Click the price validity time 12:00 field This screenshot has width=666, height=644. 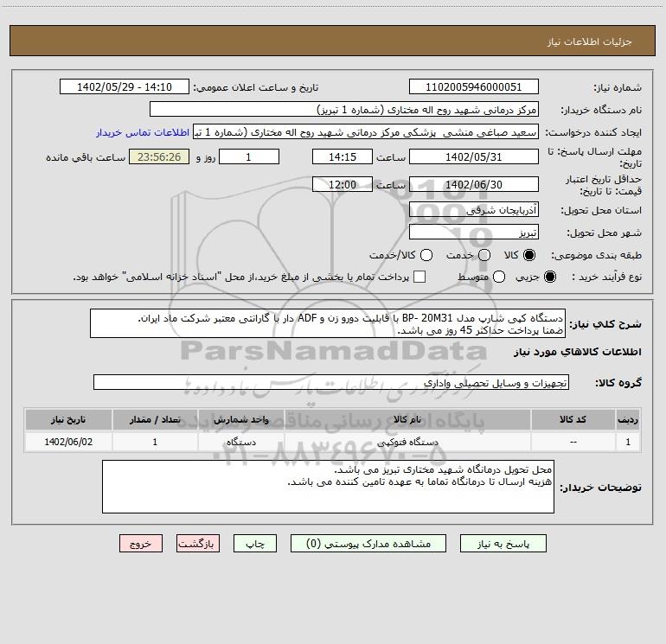pyautogui.click(x=343, y=184)
